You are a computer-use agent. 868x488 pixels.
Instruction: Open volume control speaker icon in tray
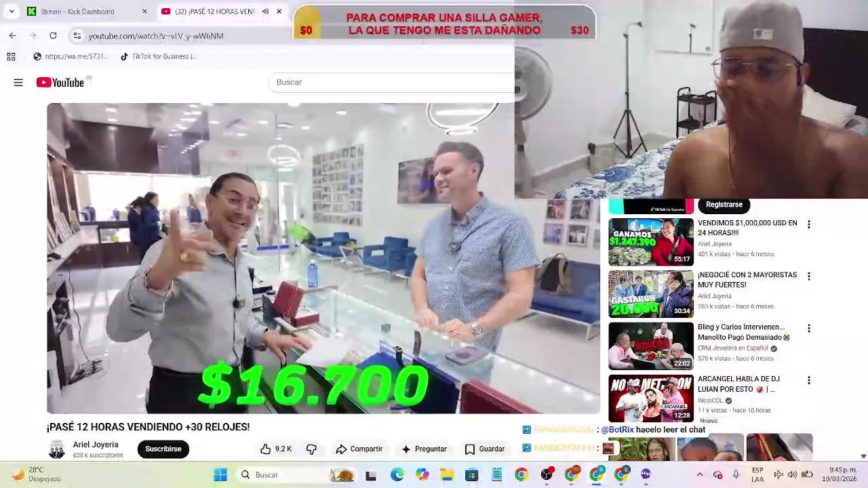[x=792, y=474]
